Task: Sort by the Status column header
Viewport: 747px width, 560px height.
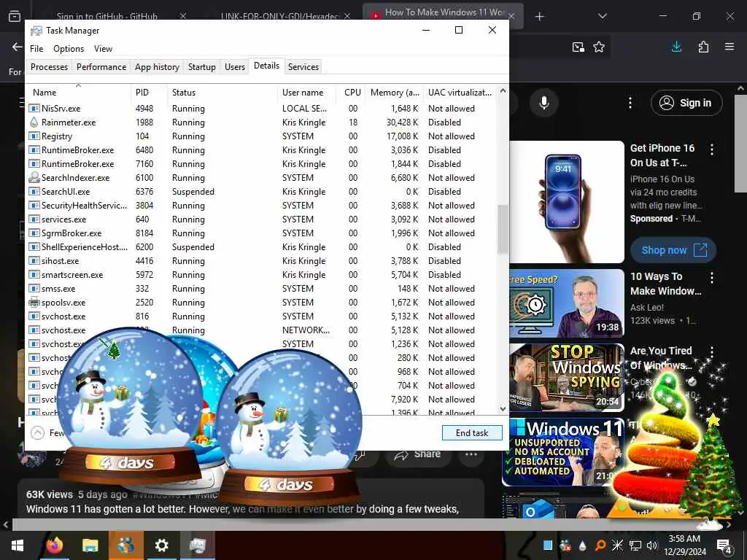Action: [x=222, y=93]
